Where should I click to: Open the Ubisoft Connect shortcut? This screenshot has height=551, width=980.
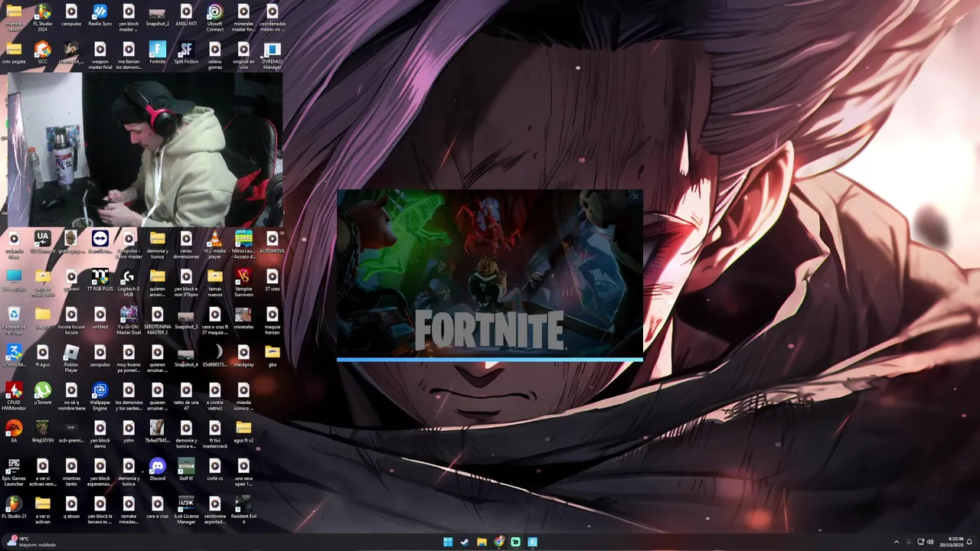[x=215, y=18]
